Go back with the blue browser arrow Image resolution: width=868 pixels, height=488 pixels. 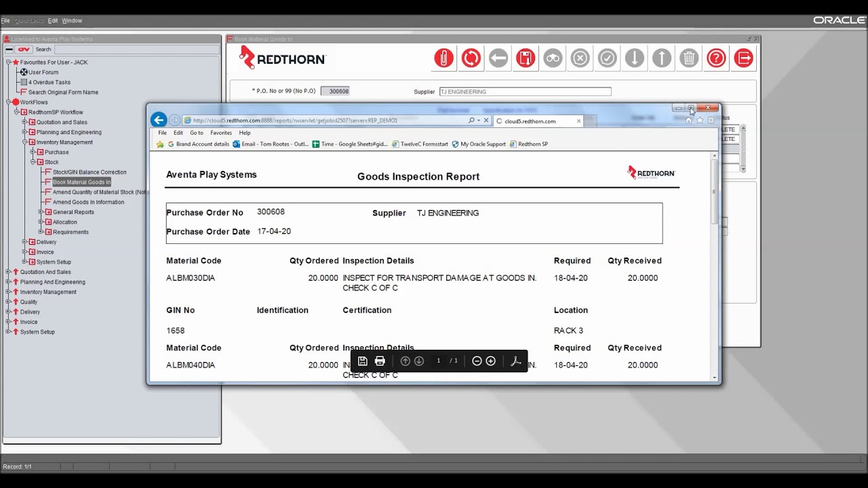(159, 120)
